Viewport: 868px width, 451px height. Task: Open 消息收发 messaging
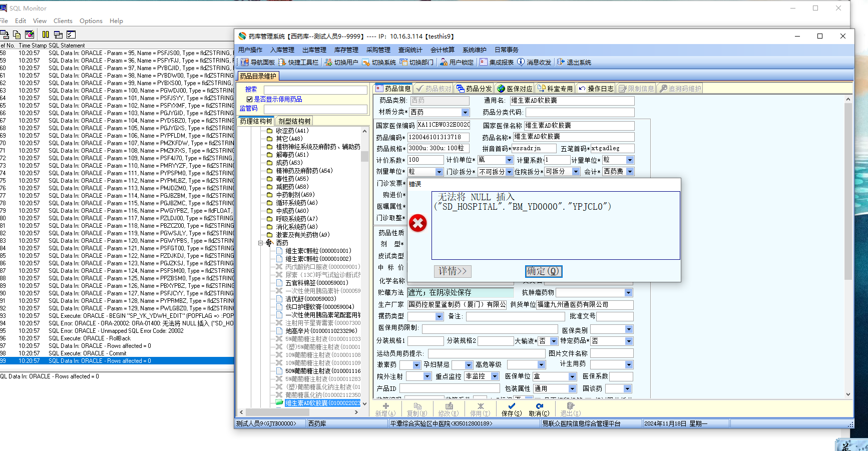534,62
